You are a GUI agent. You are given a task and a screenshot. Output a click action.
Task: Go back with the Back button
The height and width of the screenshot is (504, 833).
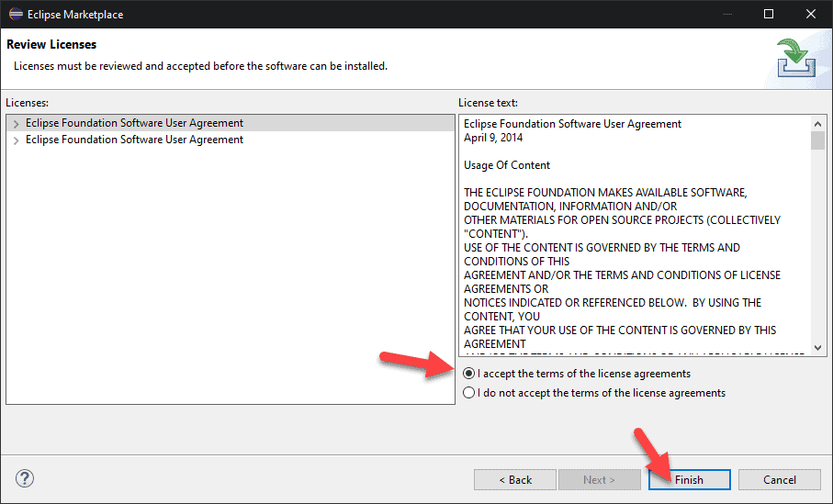pos(515,479)
